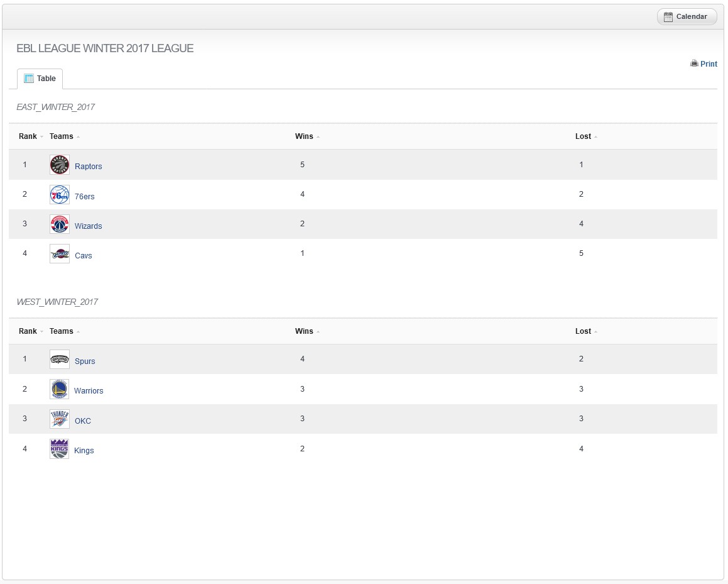Sort East table by Rank
Image resolution: width=728 pixels, height=584 pixels.
click(28, 136)
